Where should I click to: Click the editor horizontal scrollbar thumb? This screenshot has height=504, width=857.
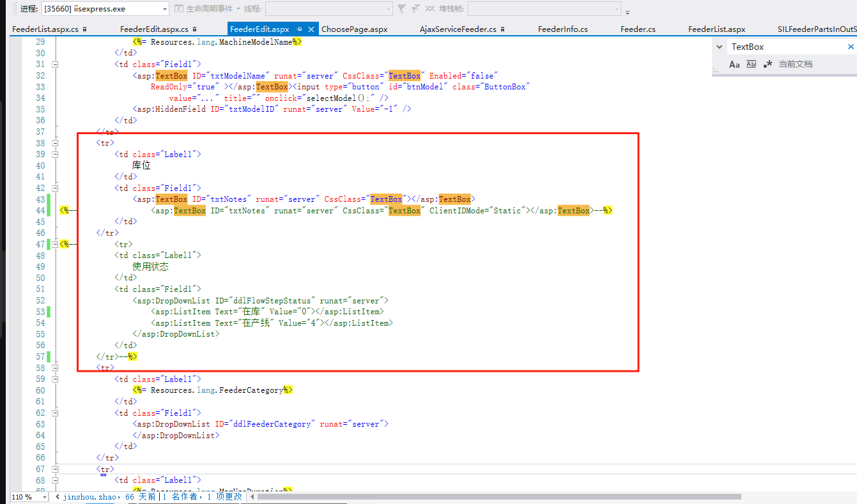pyautogui.click(x=499, y=496)
